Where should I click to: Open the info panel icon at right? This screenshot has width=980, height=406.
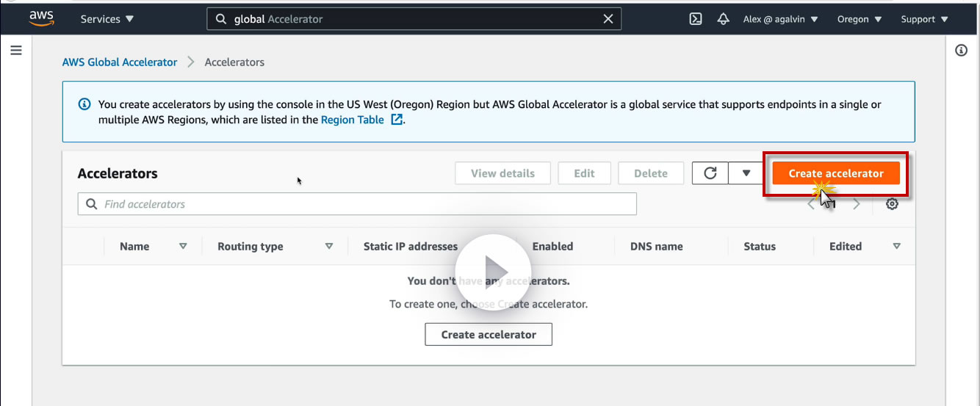[961, 51]
